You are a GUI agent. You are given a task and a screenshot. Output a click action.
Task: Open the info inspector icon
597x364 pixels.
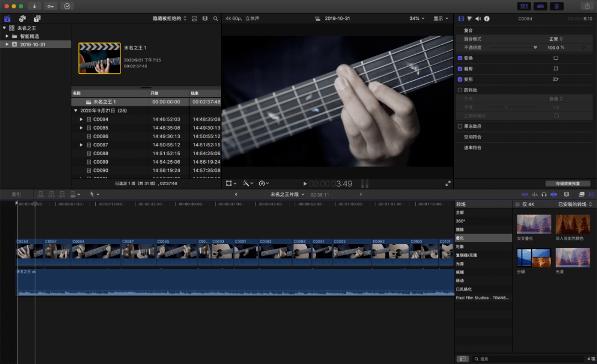pos(486,19)
